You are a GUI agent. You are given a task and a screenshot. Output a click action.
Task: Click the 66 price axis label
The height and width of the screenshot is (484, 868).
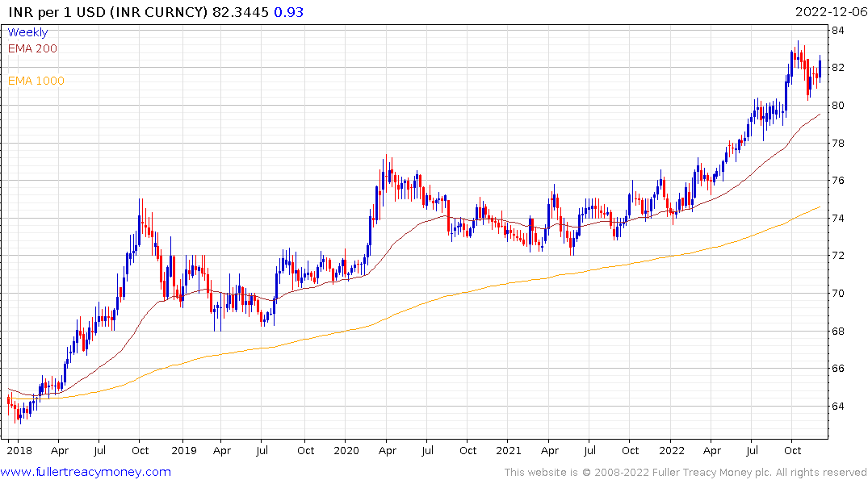pyautogui.click(x=838, y=369)
